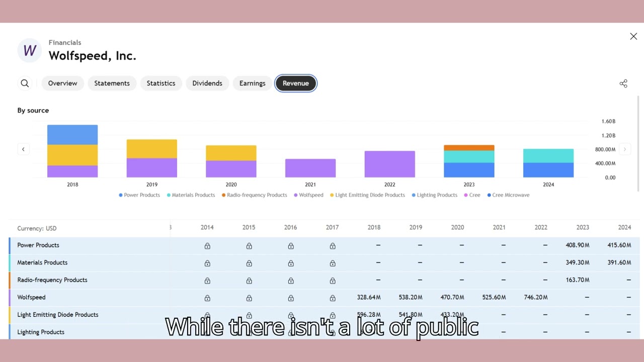Click the search magnifier icon
This screenshot has width=644, height=362.
[x=25, y=83]
